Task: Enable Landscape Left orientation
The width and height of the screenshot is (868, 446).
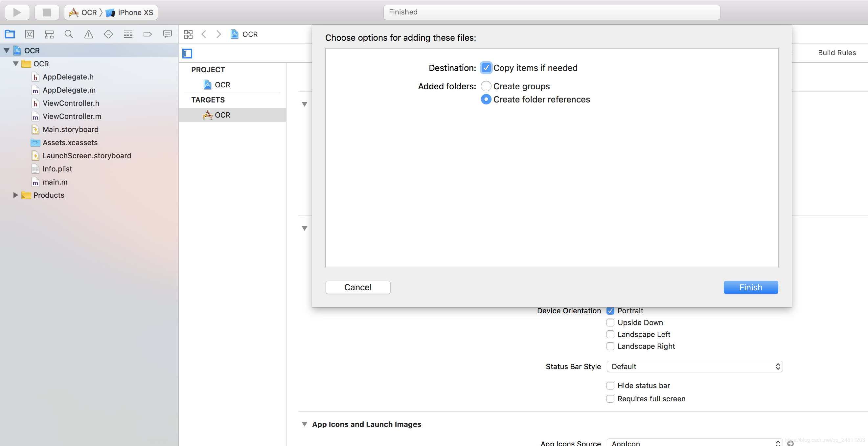Action: [x=610, y=334]
